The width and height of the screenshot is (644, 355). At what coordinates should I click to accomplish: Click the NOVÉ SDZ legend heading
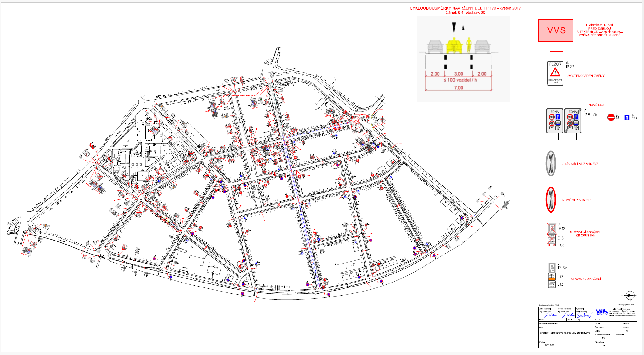pyautogui.click(x=596, y=105)
